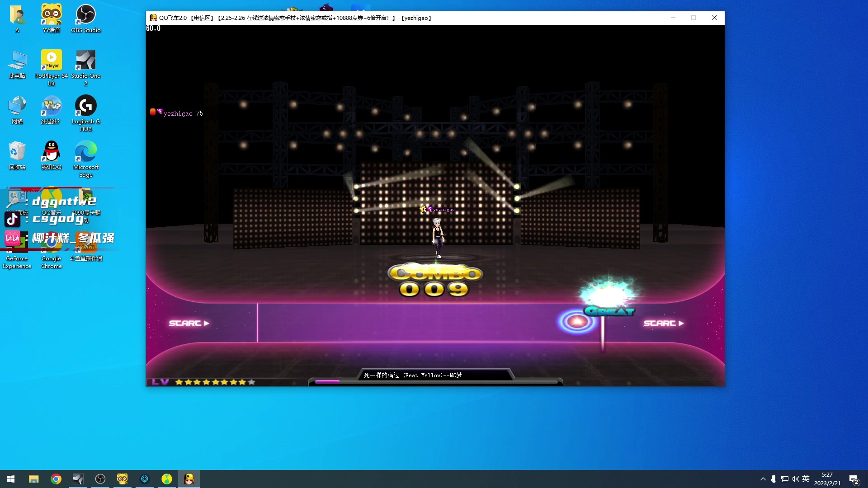Switch to QQ音乐 on the taskbar
This screenshot has height=488, width=868.
167,479
